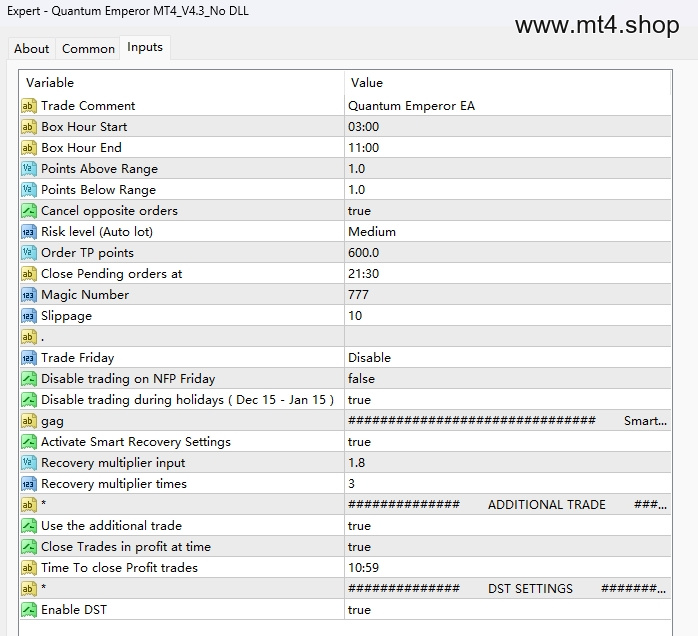Change Activate Smart Recovery Settings true value
The width and height of the screenshot is (698, 636).
pos(507,442)
